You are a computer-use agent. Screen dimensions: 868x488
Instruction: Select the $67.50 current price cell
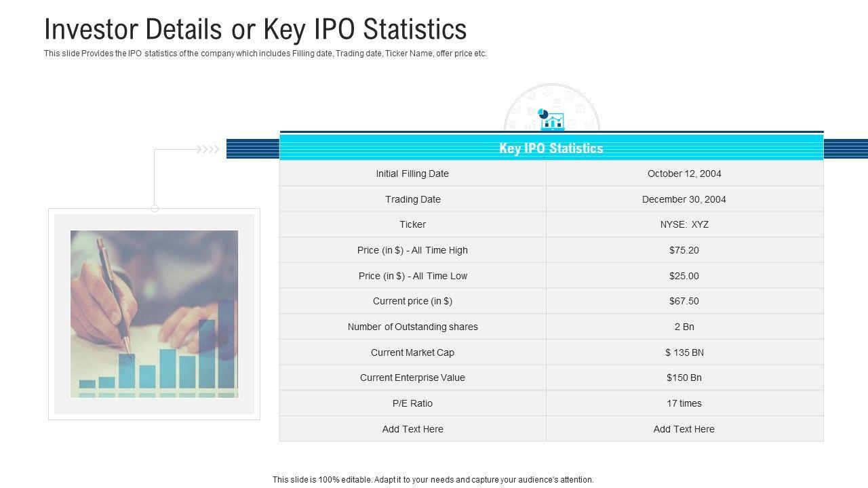(x=684, y=301)
